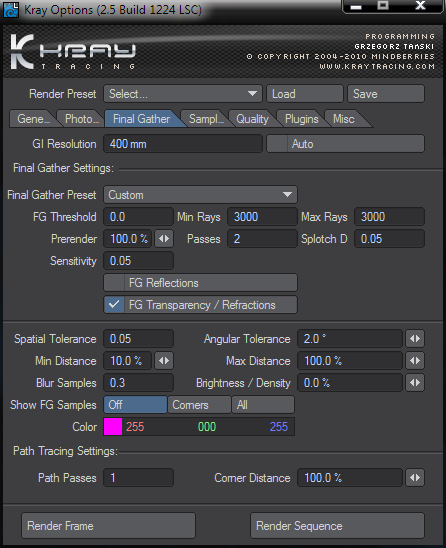Click the Corner Distance slider arrows icon
Image resolution: width=446 pixels, height=548 pixels.
(415, 478)
